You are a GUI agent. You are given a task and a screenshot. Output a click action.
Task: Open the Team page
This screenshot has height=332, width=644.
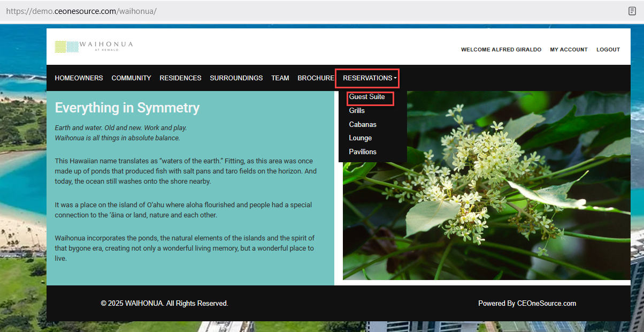point(280,78)
